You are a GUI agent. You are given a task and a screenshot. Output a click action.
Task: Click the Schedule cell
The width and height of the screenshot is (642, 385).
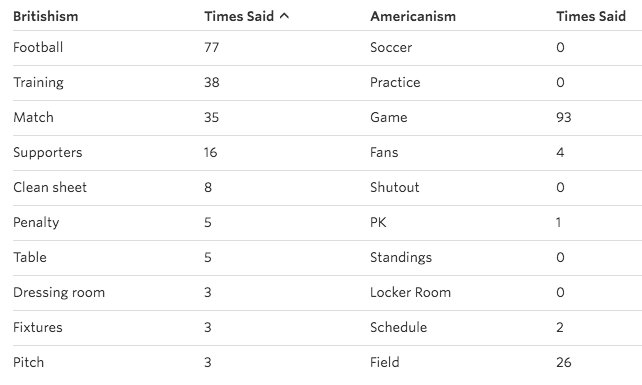click(x=398, y=328)
